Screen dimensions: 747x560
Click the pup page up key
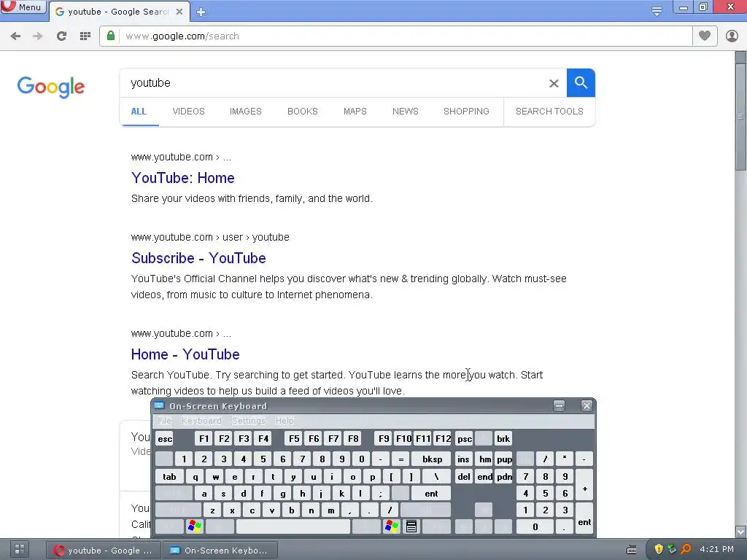[x=504, y=459]
